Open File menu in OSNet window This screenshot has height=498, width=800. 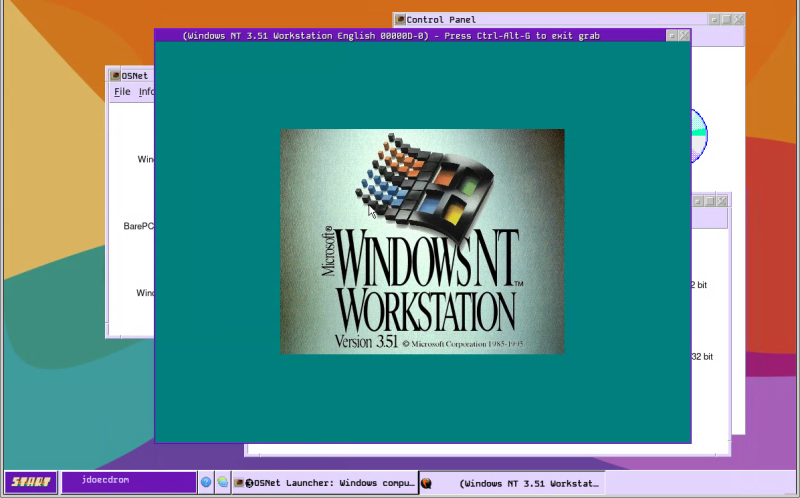point(122,91)
